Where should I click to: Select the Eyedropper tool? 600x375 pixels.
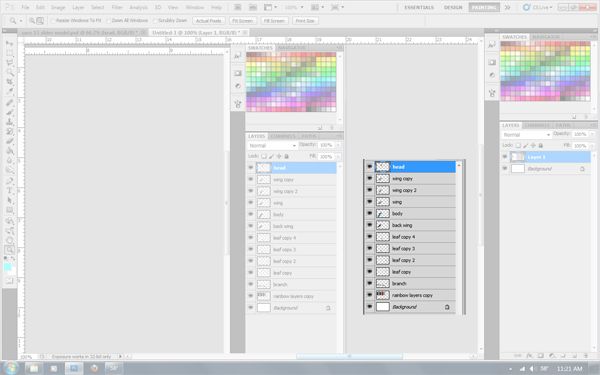[9, 92]
